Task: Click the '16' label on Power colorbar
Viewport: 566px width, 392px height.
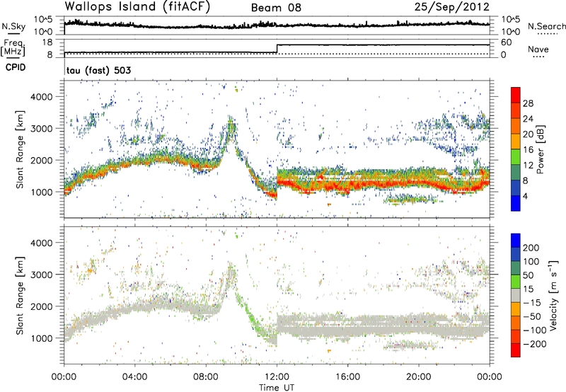Action: pos(528,150)
